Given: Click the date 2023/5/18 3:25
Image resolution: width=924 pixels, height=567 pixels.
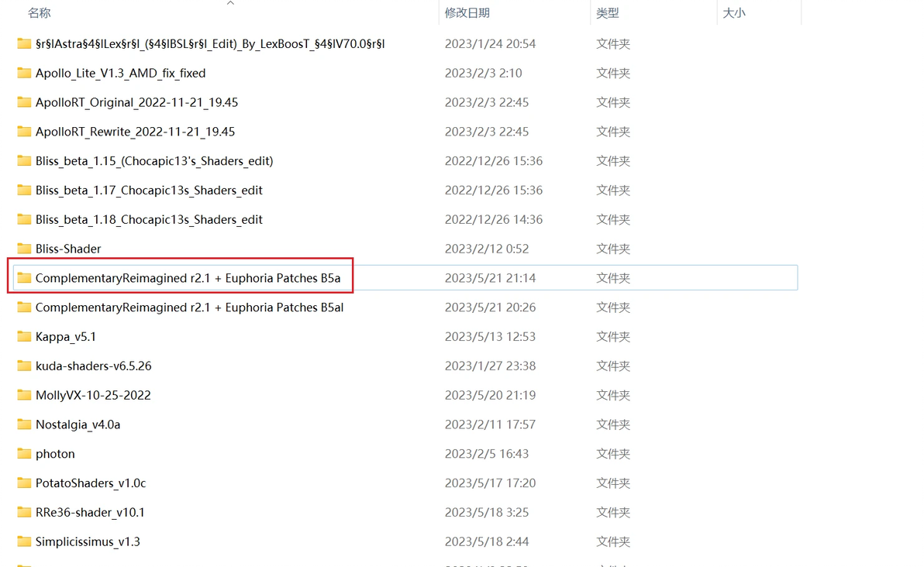Looking at the screenshot, I should (487, 512).
